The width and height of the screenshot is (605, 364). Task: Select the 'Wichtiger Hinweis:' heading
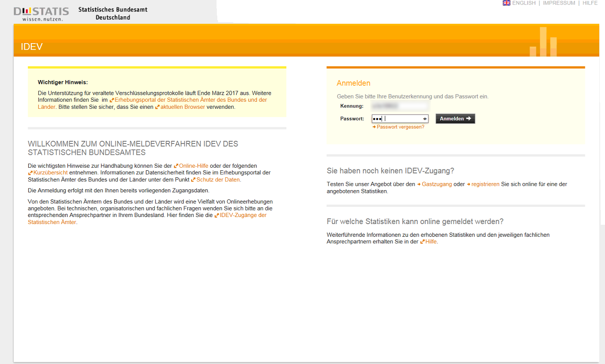[63, 82]
